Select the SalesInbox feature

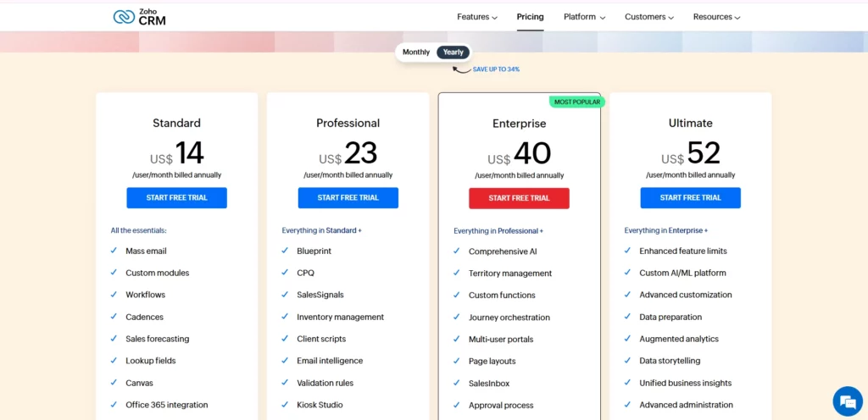(489, 384)
